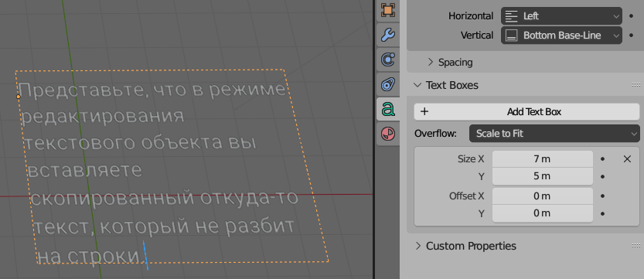
Task: Open the Object Constraints tab icon
Action: 388,84
